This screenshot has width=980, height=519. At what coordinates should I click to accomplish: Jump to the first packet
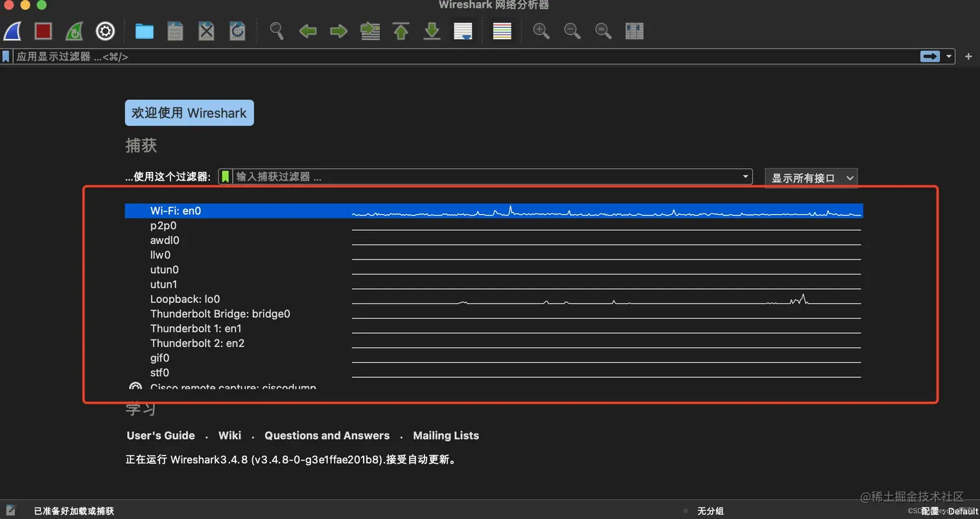pyautogui.click(x=401, y=31)
